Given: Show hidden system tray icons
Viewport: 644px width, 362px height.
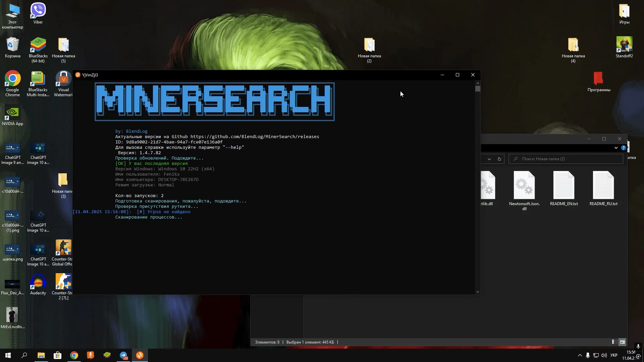Looking at the screenshot, I should point(580,355).
